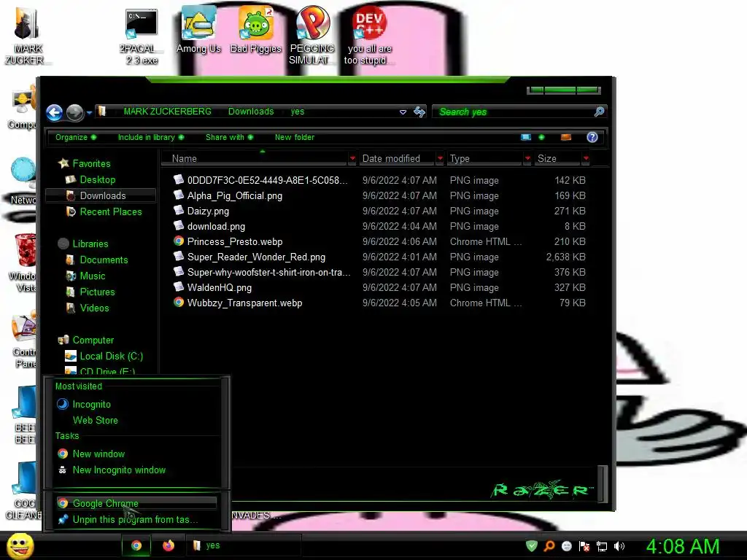
Task: Click the Back navigation arrow in Explorer
Action: click(x=54, y=112)
